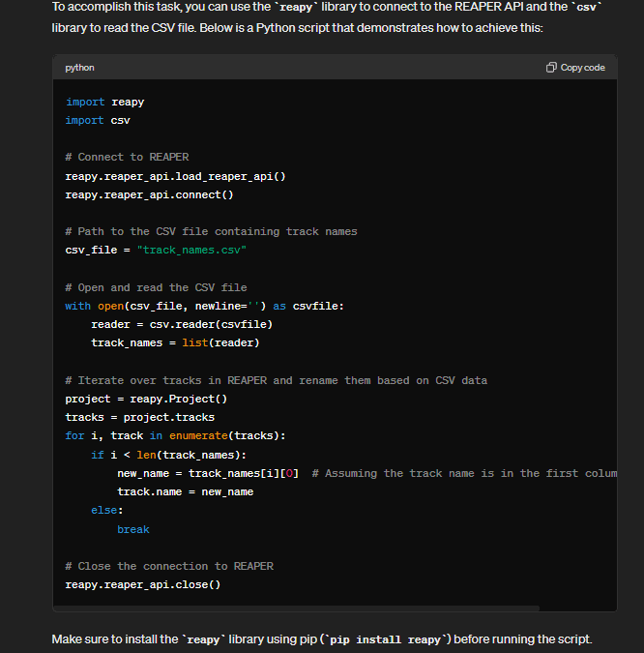Click the enumerate keyword in the for loop
This screenshot has width=644, height=653.
(x=198, y=435)
